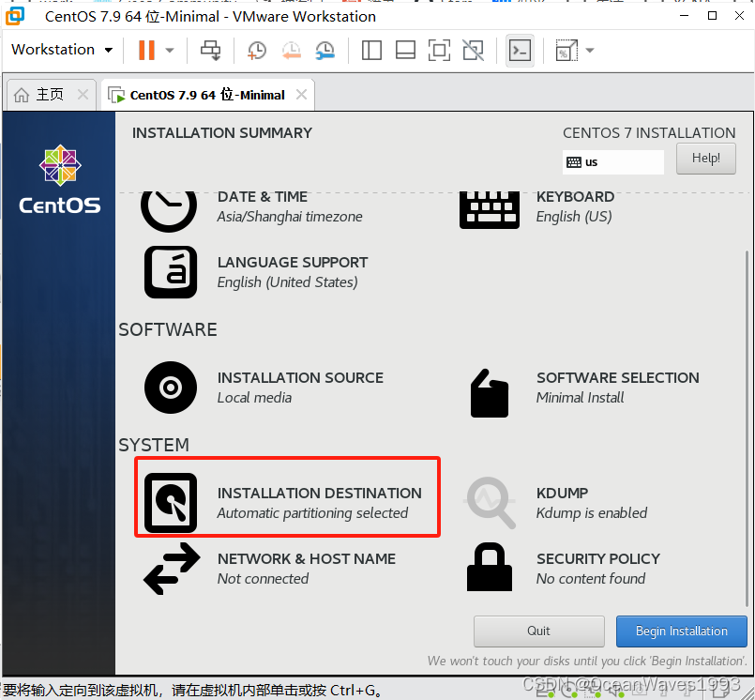755x700 pixels.
Task: Open the DATE & TIME settings
Action: pos(290,206)
